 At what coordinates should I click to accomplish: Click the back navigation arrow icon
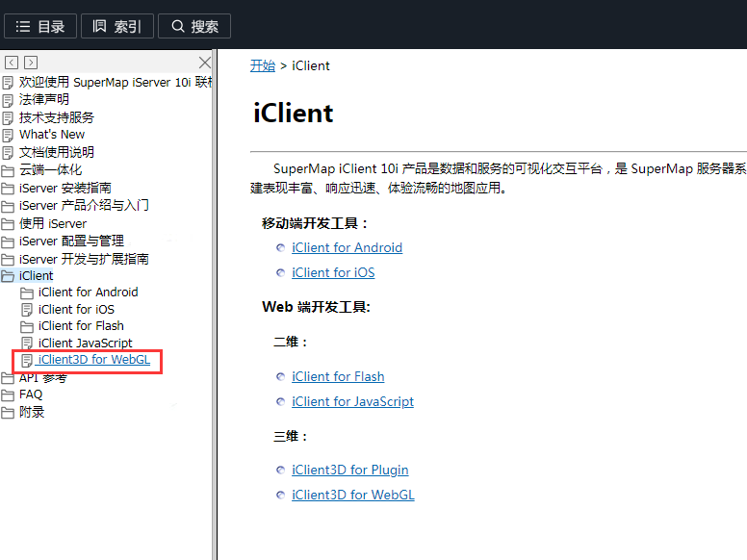(12, 63)
